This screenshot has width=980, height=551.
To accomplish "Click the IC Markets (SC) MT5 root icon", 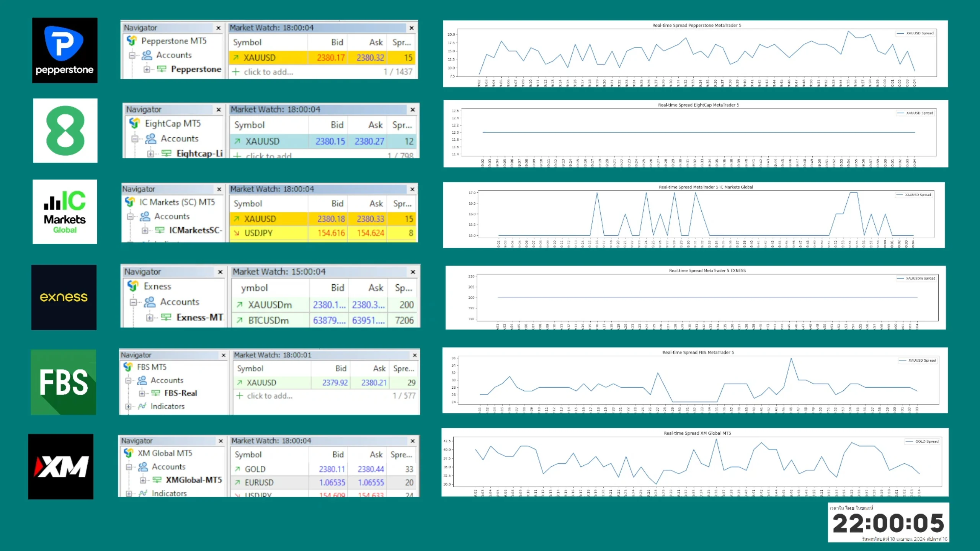I will coord(130,202).
